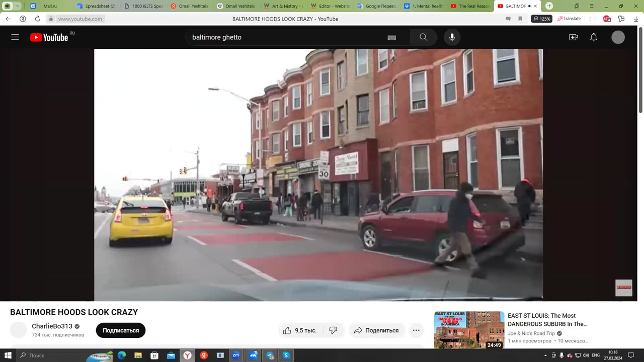Open EAST ST LOUIS video thumbnail
This screenshot has width=644, height=362.
(469, 330)
